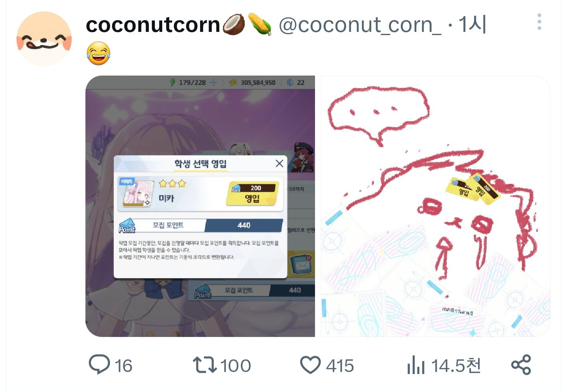Viewport: 567px width, 392px height.
Task: Open the three-dot more options menu
Action: 539,22
